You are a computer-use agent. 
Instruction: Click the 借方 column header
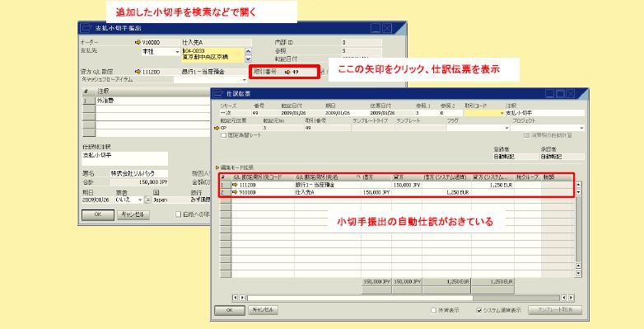[376, 177]
